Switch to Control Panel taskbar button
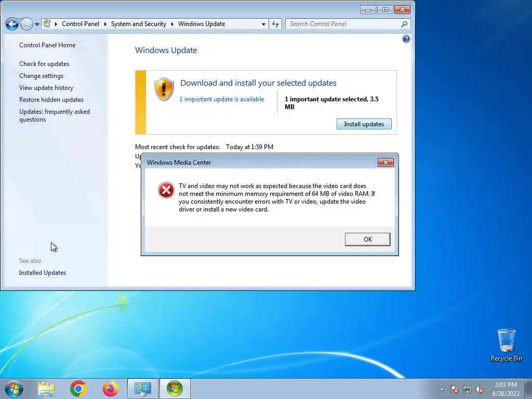 tap(142, 389)
